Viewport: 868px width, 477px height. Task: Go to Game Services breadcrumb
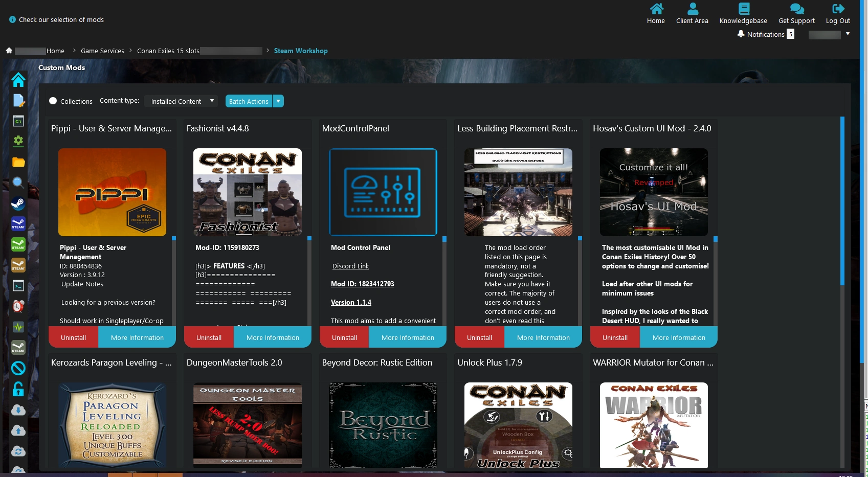point(102,51)
